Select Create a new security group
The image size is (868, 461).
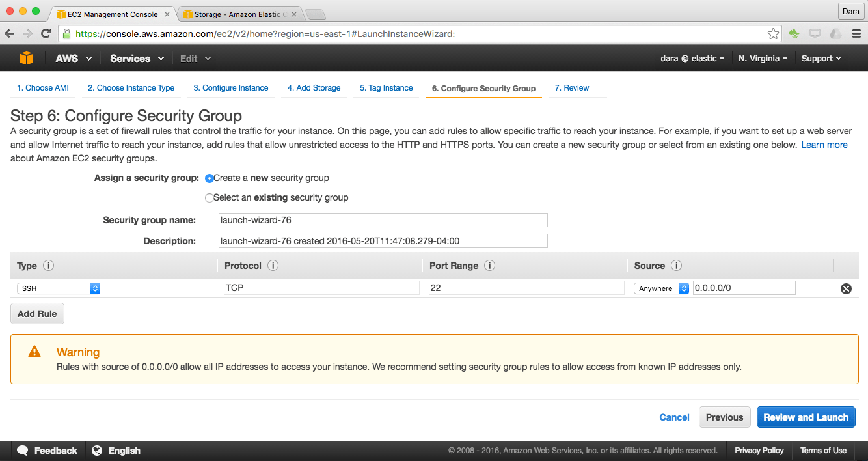210,178
